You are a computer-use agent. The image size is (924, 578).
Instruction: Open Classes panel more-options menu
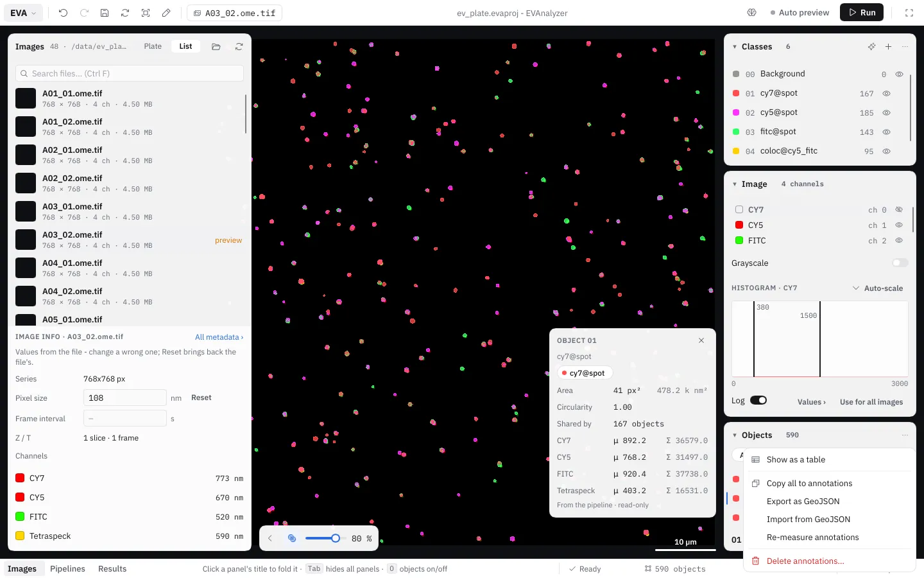[x=905, y=46]
